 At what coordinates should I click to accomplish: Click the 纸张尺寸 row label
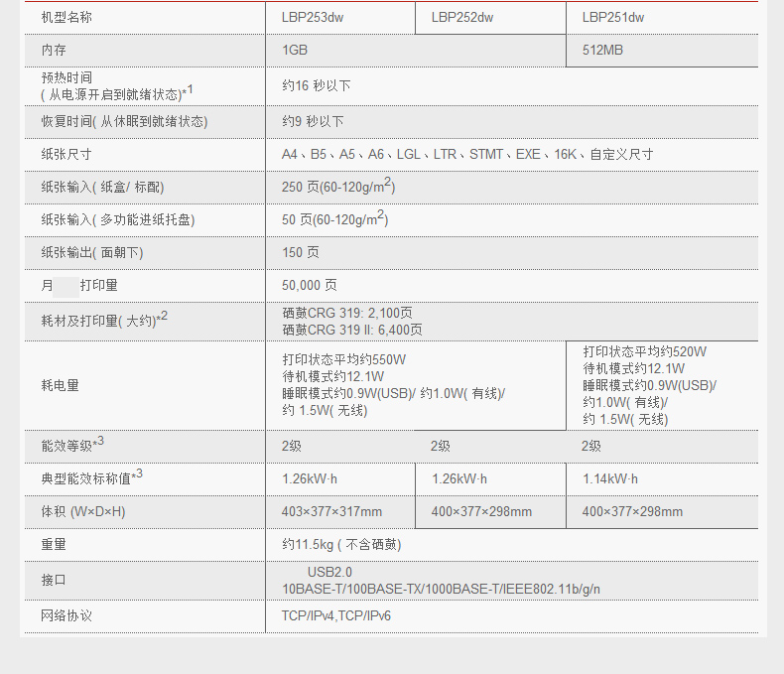[66, 154]
